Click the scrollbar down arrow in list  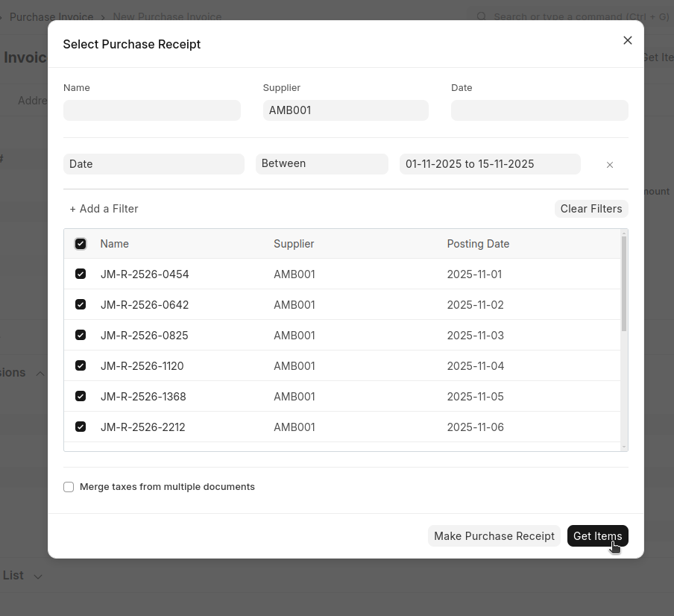point(624,446)
